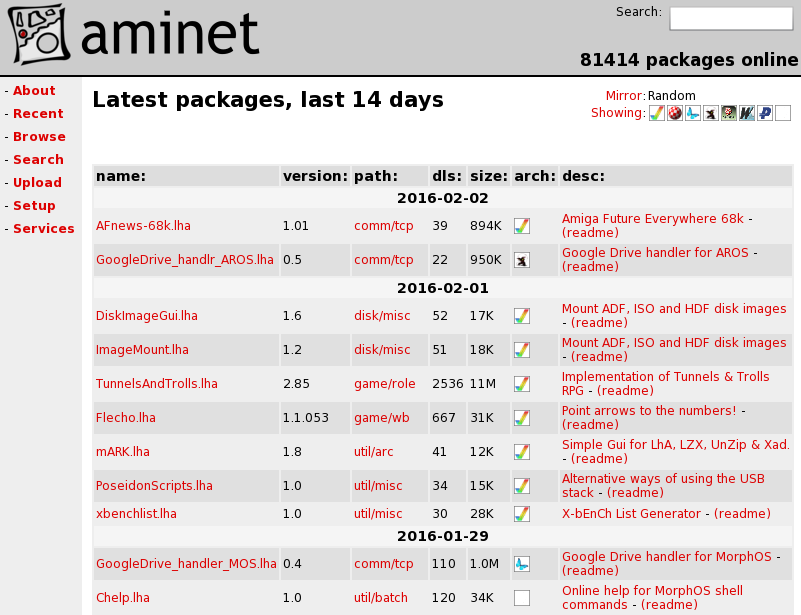801x615 pixels.
Task: Open 'Online help for MorphOS shell commands' link
Action: [652, 598]
